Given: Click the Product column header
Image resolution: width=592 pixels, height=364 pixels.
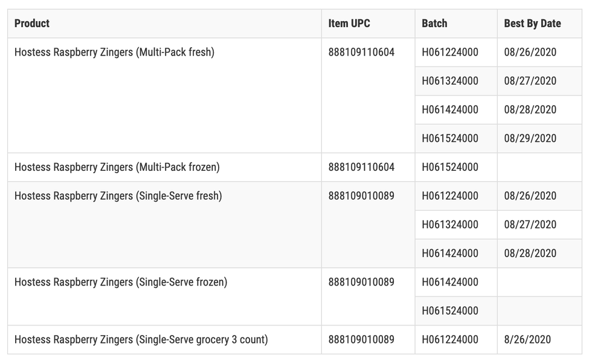Looking at the screenshot, I should point(164,24).
